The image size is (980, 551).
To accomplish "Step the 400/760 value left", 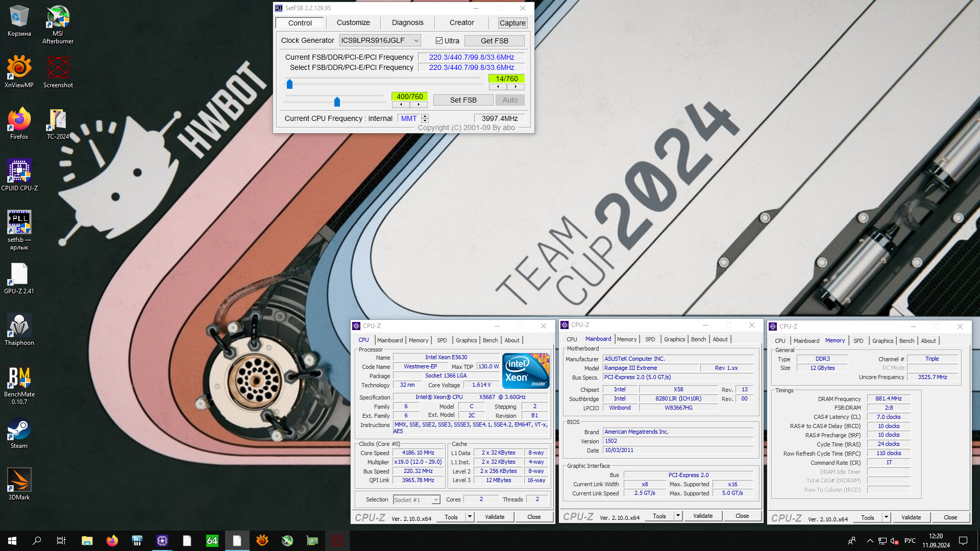I will (x=401, y=105).
